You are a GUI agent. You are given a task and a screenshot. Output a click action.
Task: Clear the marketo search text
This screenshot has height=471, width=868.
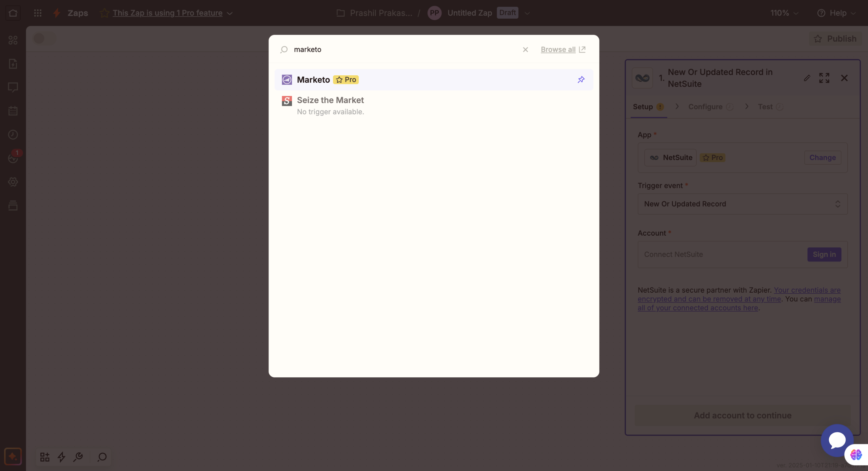[x=525, y=50]
